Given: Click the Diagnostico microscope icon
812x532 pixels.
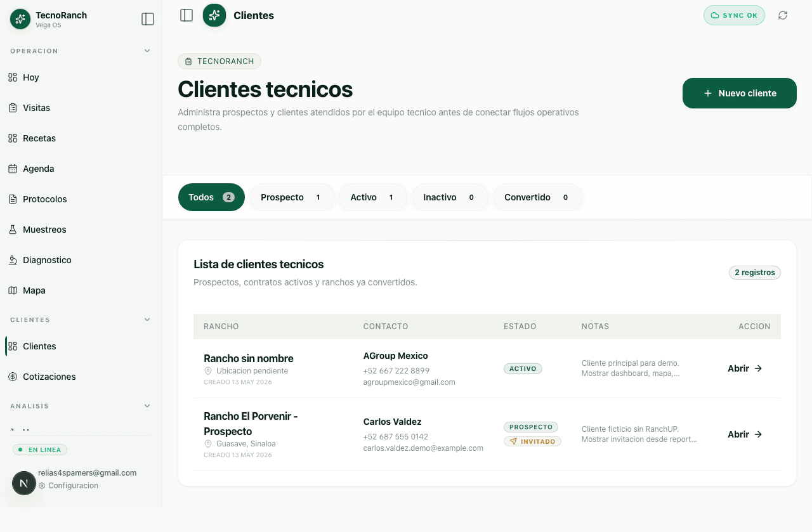Looking at the screenshot, I should coord(13,260).
